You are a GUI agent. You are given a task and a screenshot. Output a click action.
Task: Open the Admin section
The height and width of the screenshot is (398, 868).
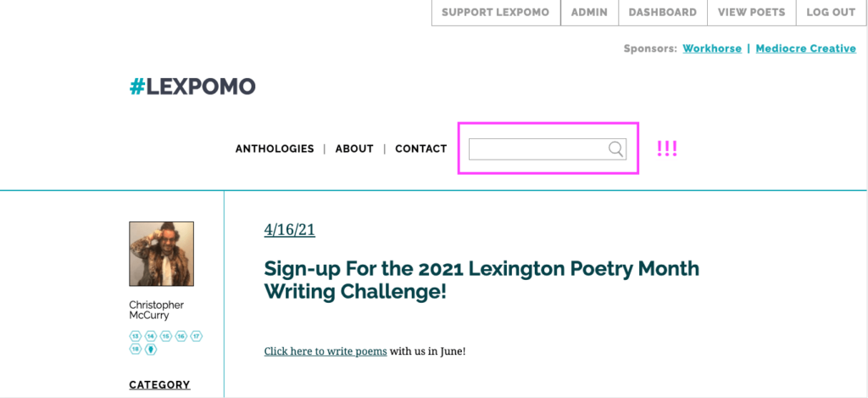(590, 13)
